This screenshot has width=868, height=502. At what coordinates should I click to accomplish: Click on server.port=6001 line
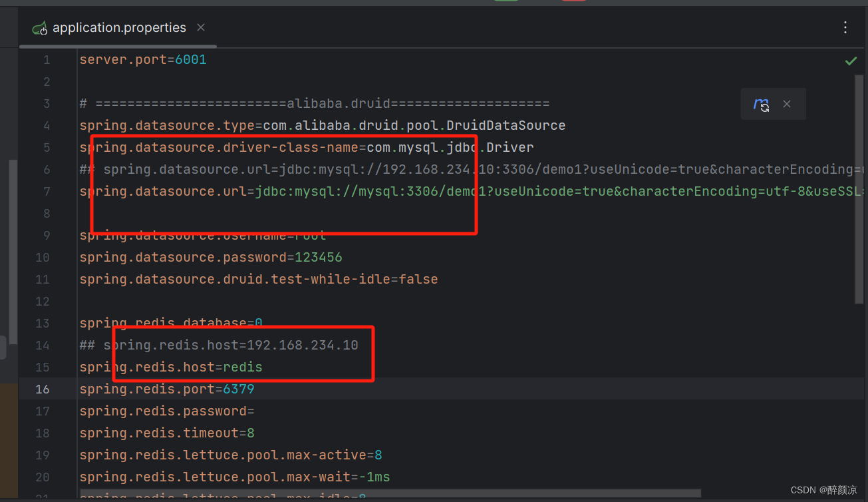point(143,60)
